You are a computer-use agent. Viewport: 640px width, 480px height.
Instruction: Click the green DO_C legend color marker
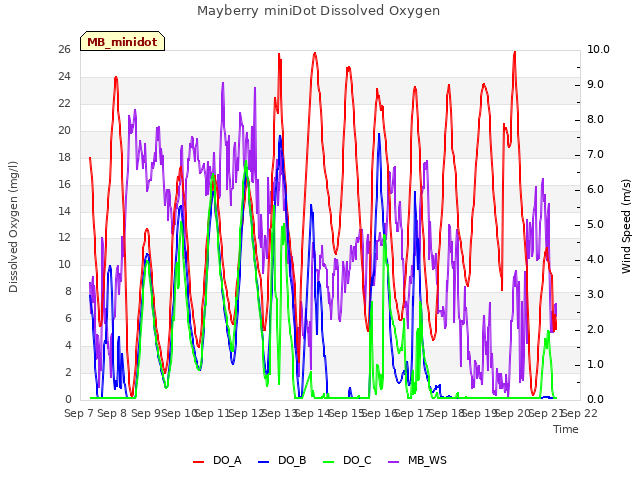(x=329, y=462)
